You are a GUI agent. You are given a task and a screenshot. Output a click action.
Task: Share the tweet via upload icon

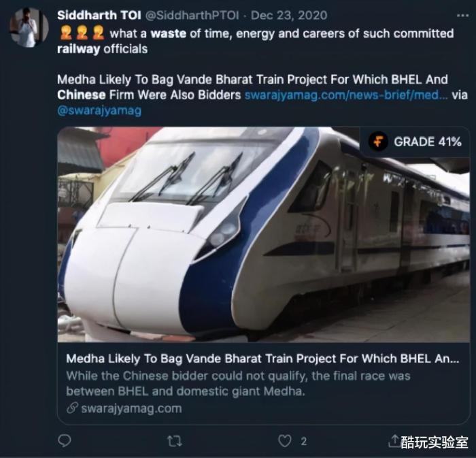tap(394, 441)
